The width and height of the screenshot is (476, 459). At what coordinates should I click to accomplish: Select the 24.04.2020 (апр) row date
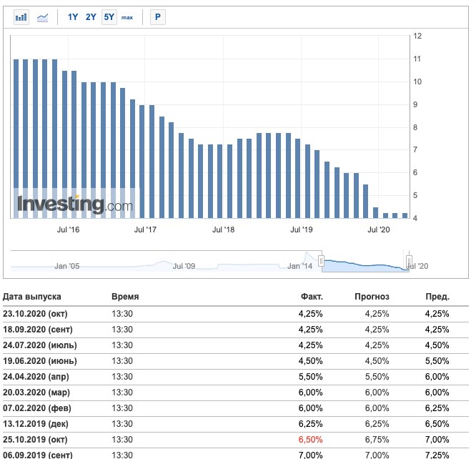tap(36, 377)
